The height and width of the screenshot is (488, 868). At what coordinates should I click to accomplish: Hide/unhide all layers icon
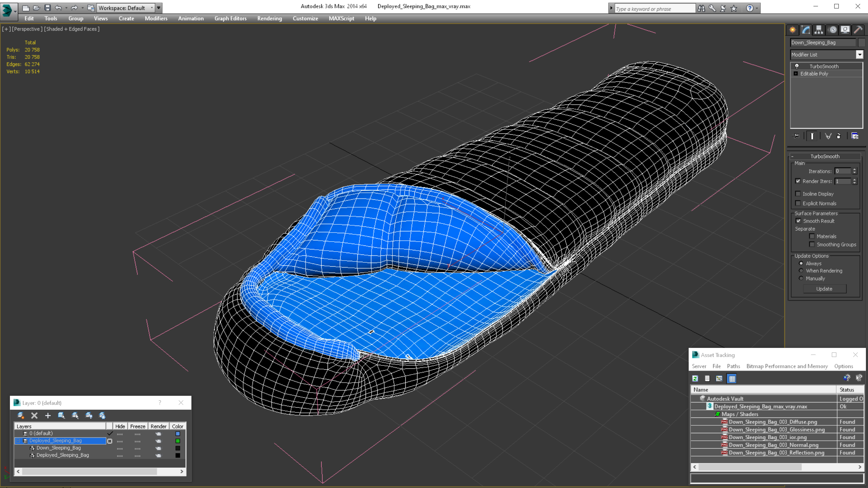(89, 416)
